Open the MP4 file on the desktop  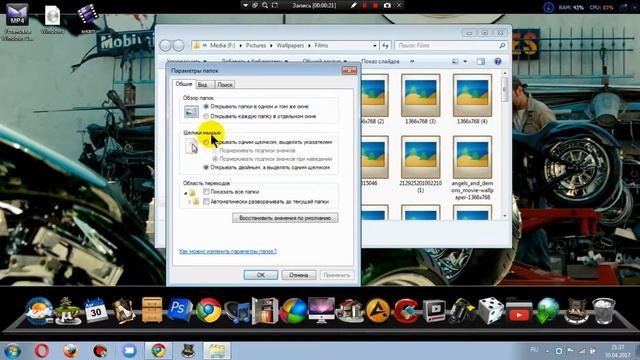coord(17,22)
